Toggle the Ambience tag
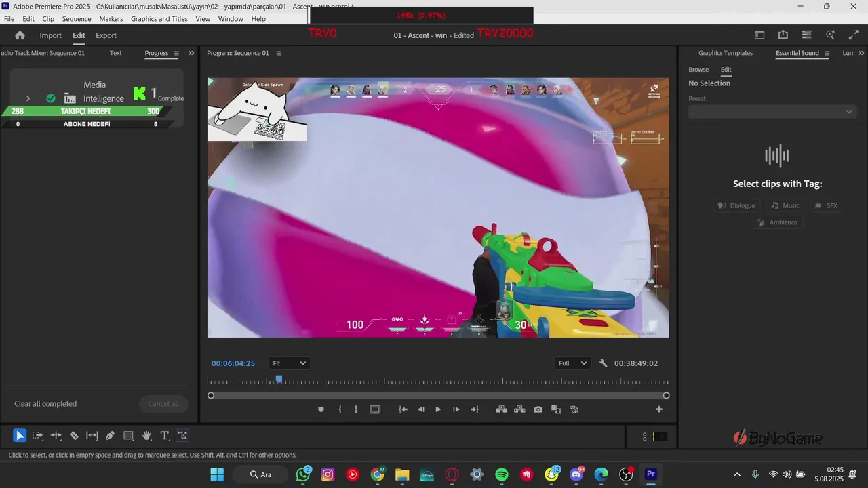 point(777,222)
